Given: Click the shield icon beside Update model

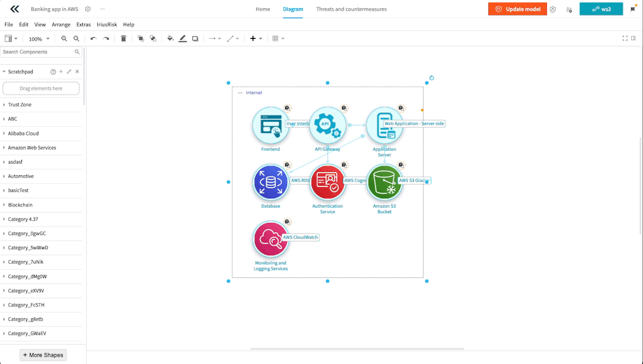Looking at the screenshot, I should (553, 9).
